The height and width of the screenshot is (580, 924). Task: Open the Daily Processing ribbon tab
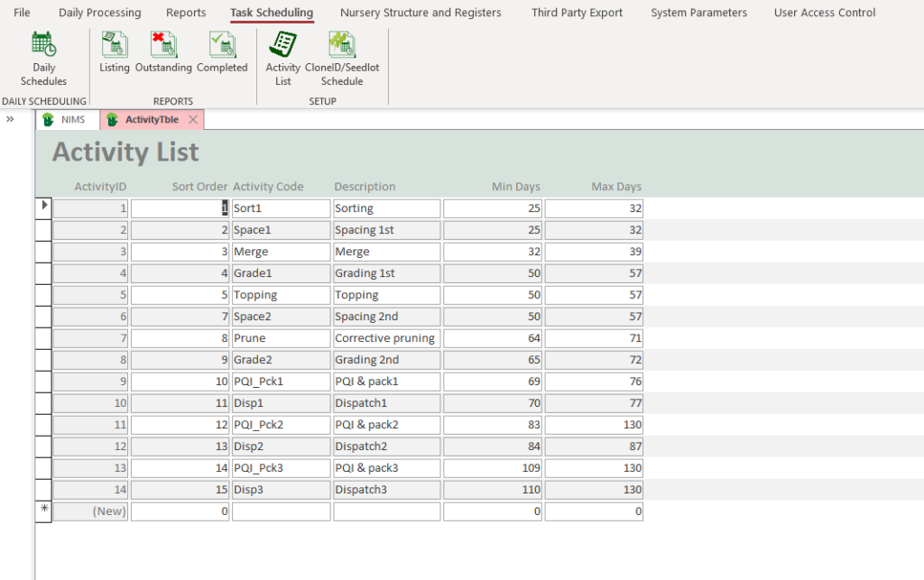click(100, 13)
